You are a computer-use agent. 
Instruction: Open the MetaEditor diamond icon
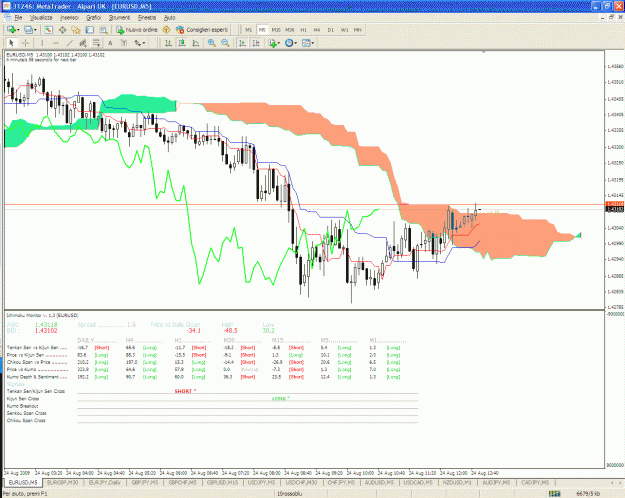click(167, 30)
